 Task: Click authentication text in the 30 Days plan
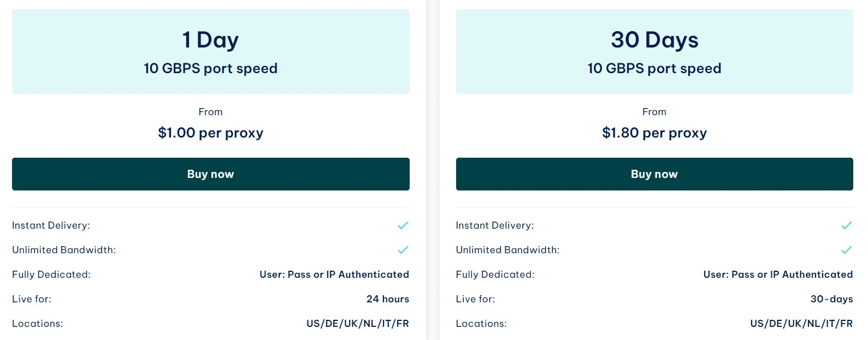point(777,275)
